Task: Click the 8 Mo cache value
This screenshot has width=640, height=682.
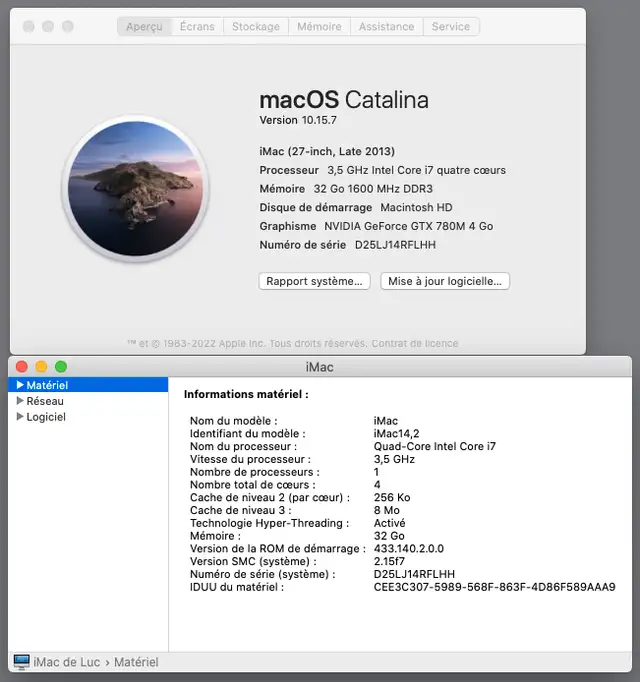Action: click(x=387, y=510)
